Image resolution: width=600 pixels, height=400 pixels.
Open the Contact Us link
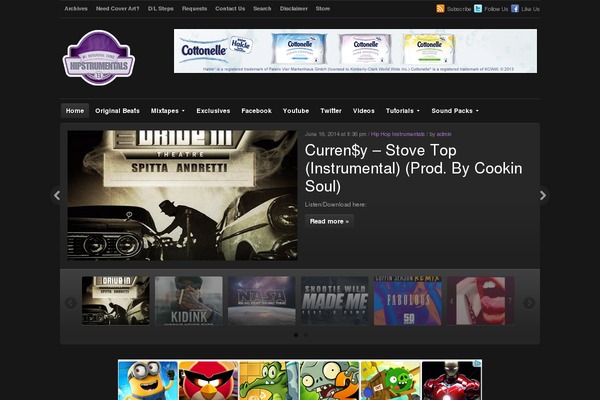pyautogui.click(x=230, y=8)
